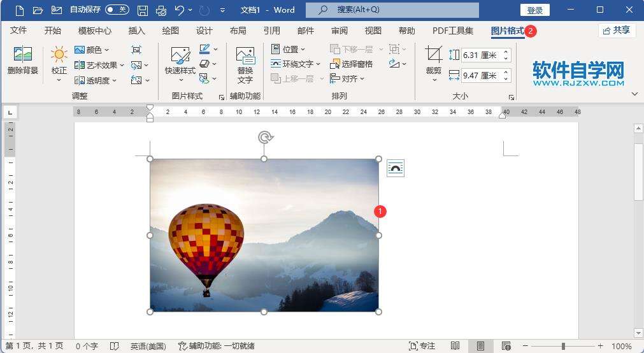Click 英语(美国) language indicator

[148, 346]
